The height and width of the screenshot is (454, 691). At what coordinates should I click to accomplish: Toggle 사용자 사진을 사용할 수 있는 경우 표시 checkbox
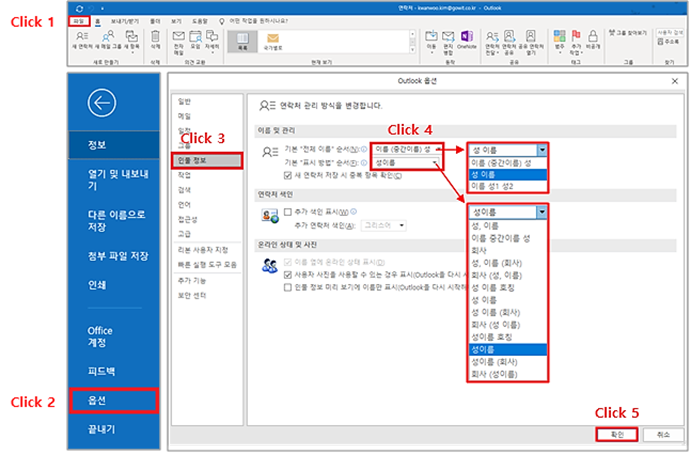(x=288, y=275)
